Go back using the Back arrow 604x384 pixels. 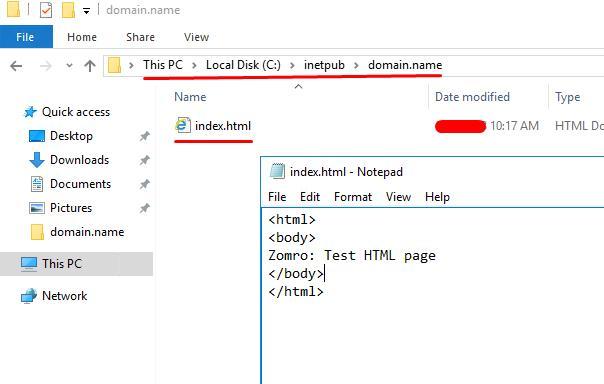pos(16,66)
